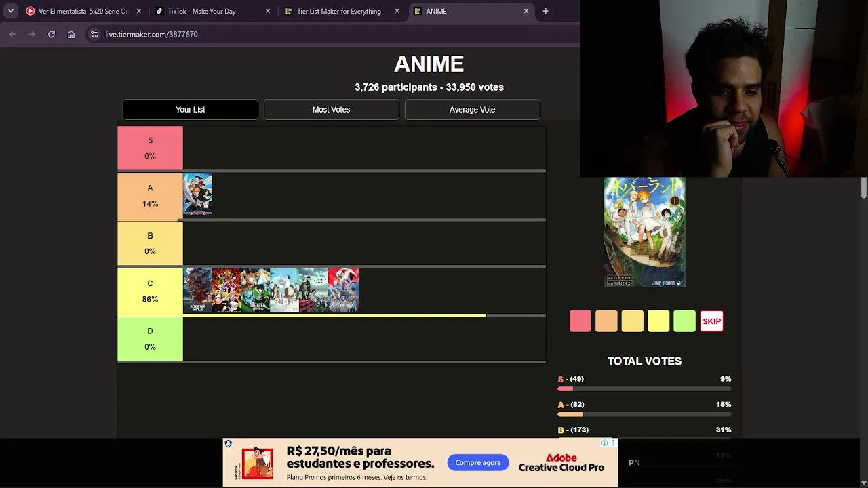Open the browser home page
Image resolution: width=868 pixels, height=488 pixels.
(x=71, y=34)
